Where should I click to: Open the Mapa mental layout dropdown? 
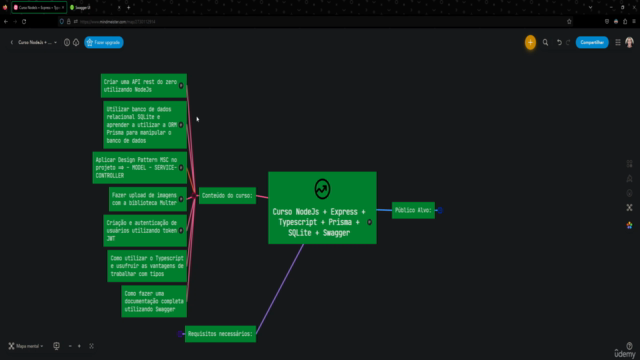(x=26, y=346)
